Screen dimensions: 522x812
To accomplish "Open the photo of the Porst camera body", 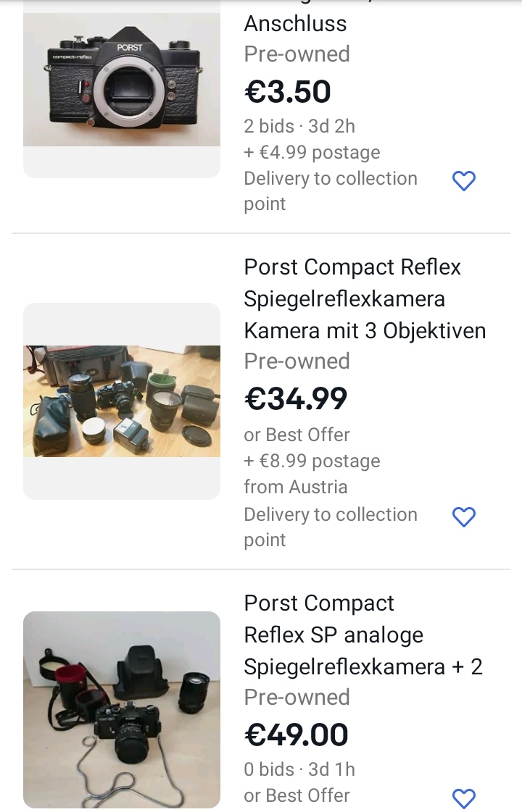I will coord(122,80).
